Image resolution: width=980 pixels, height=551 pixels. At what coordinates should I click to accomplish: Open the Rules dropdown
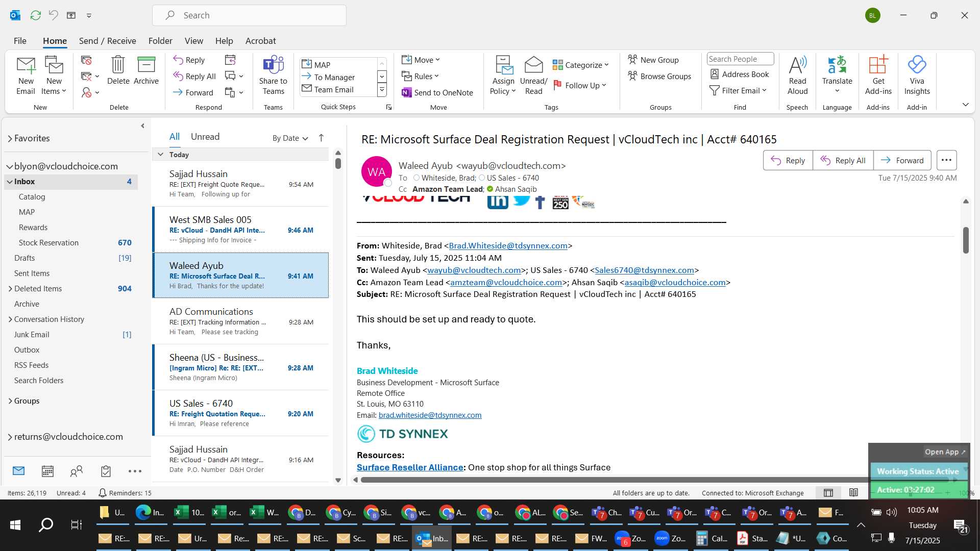[420, 76]
